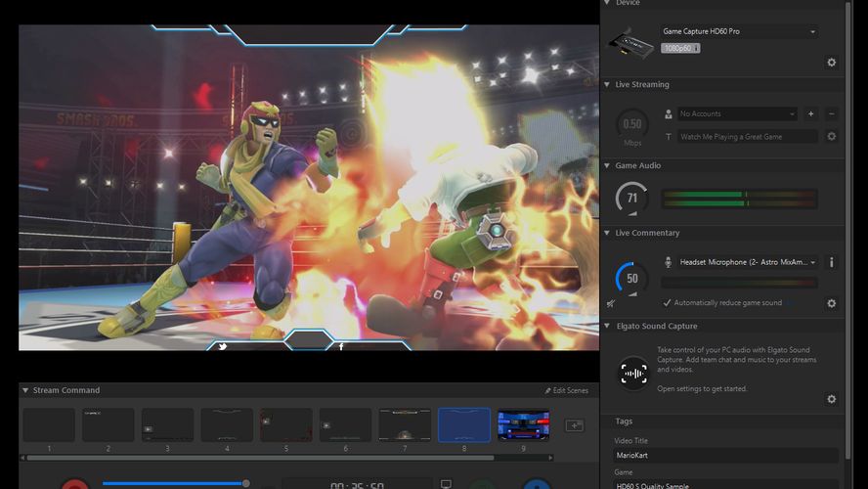Open Elgato Sound Capture settings gear
Viewport: 868px width, 489px height.
(x=831, y=399)
